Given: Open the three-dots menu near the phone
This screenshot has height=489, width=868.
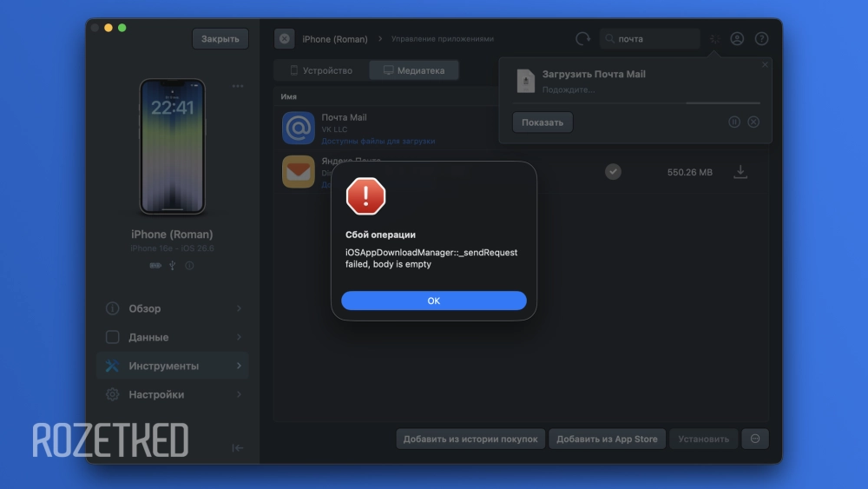Looking at the screenshot, I should 238,86.
